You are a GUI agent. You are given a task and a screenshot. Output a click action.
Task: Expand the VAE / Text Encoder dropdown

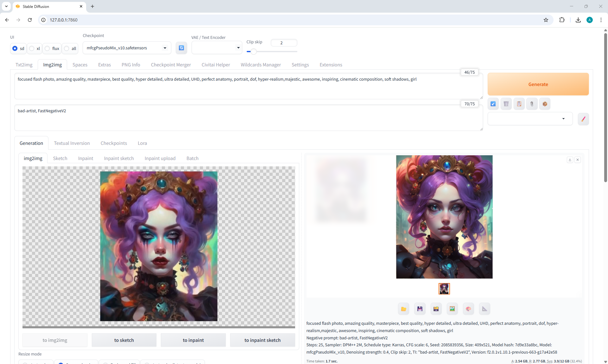217,48
